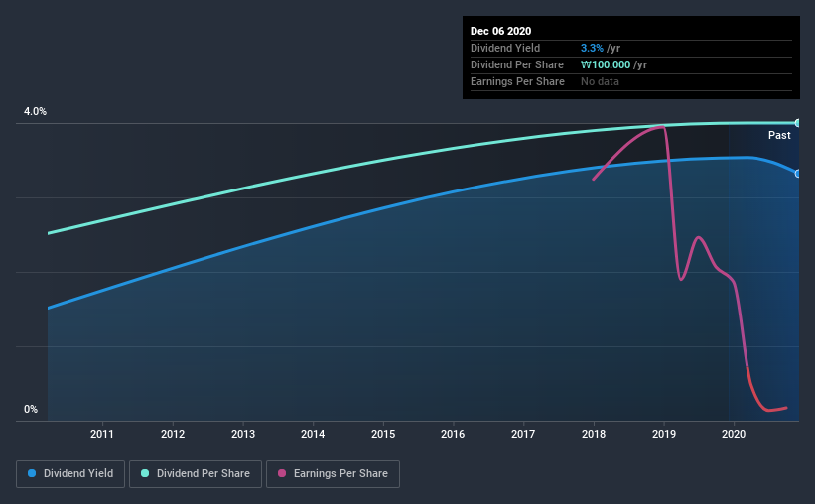
Task: Click the blue Dividend Yield legend dot
Action: click(x=32, y=473)
